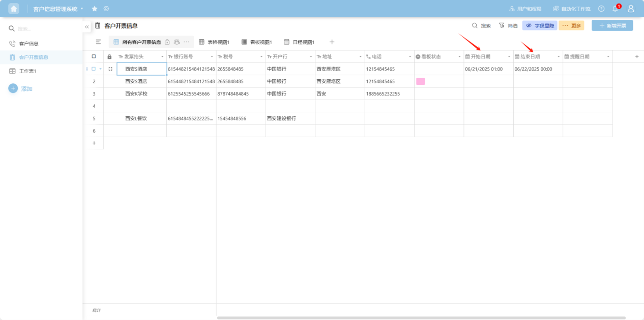Toggle field visibility with 字段显隐
The height and width of the screenshot is (320, 644).
(x=539, y=25)
